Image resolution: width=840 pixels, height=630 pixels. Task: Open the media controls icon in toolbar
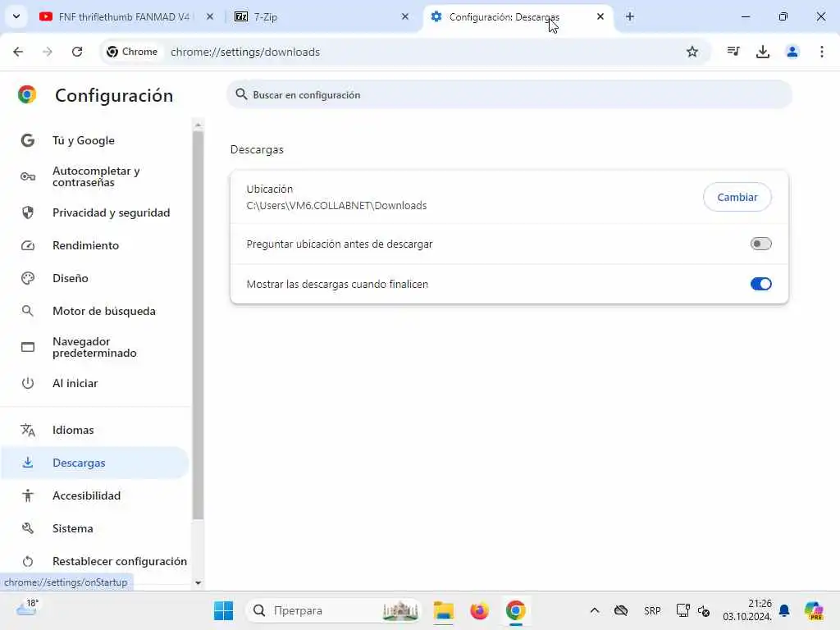point(733,52)
